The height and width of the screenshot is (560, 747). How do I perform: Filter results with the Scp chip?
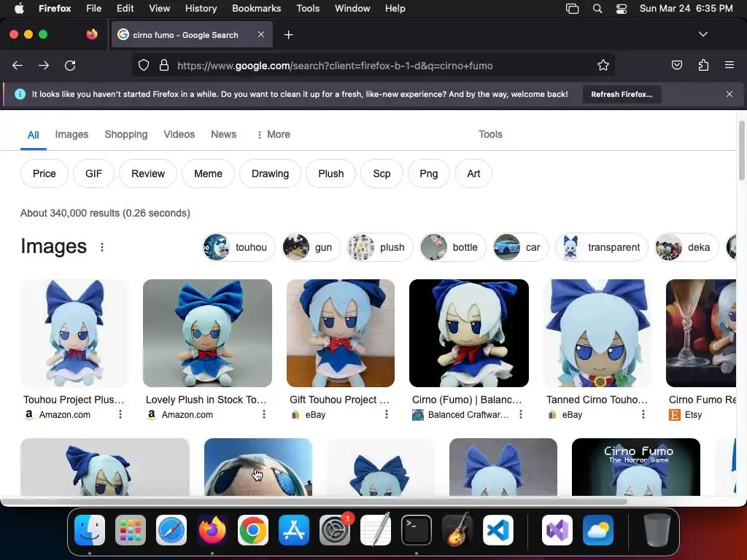pos(382,174)
